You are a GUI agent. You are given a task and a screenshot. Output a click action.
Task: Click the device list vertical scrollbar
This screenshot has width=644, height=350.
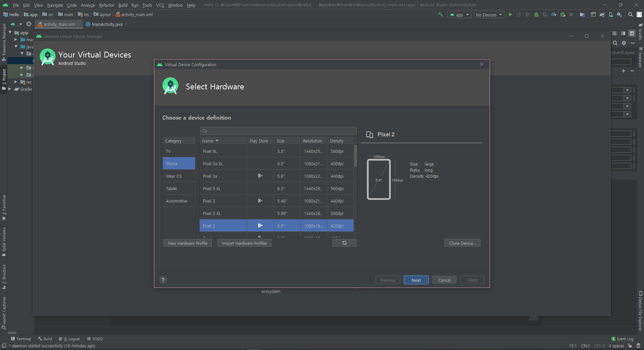pyautogui.click(x=356, y=156)
